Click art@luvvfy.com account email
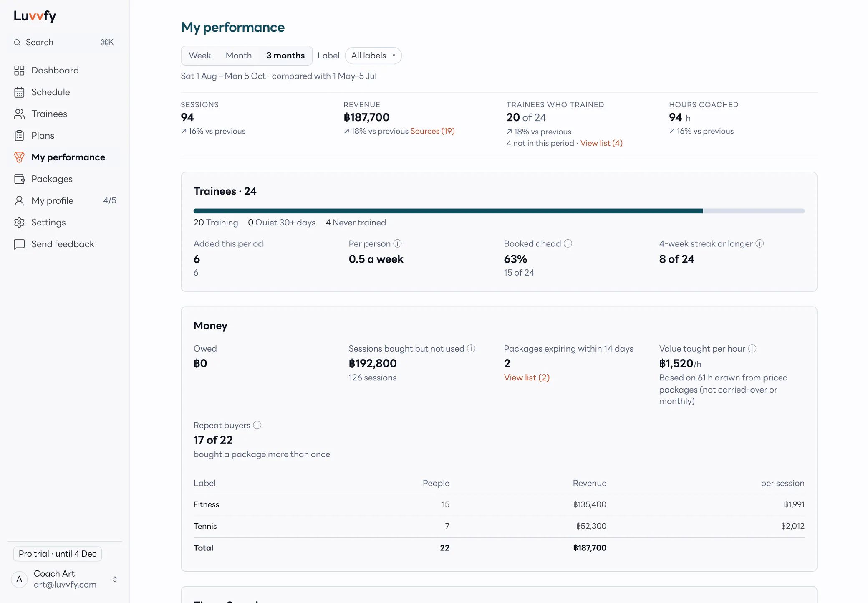The image size is (868, 603). (x=65, y=585)
